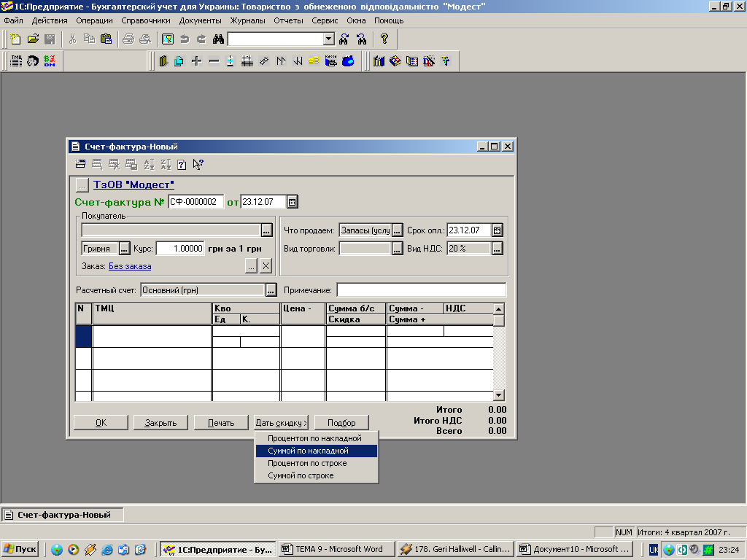Viewport: 747px width, 560px height.
Task: Click the yellow coins icon
Action: 314,61
